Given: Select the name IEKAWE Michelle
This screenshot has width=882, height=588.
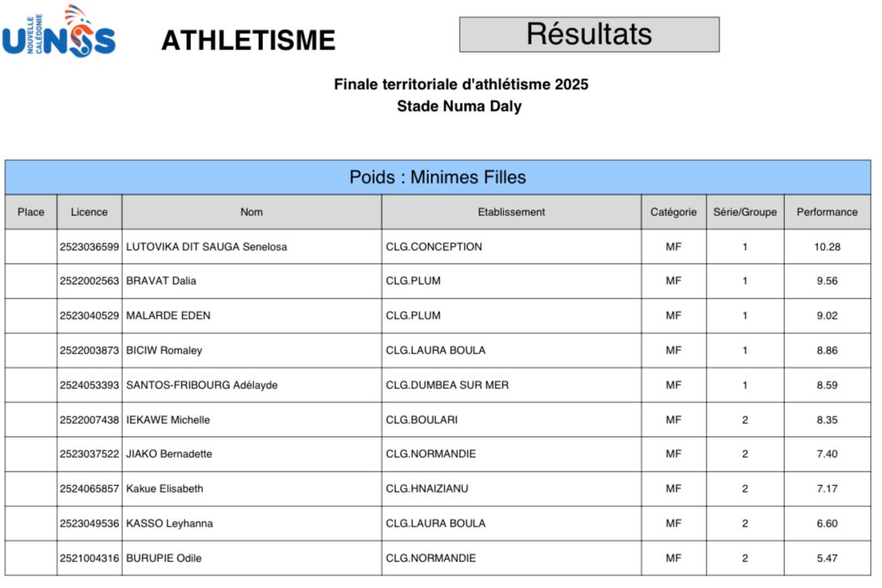Looking at the screenshot, I should click(x=168, y=420).
